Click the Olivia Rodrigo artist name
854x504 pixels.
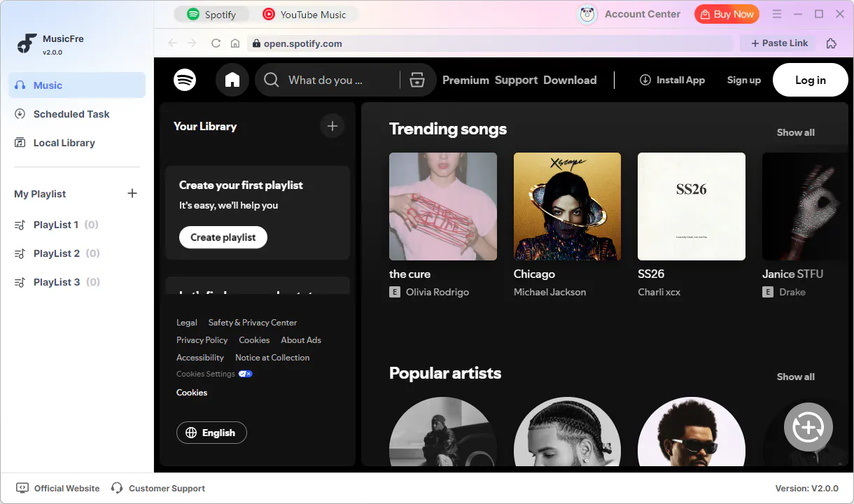point(437,292)
